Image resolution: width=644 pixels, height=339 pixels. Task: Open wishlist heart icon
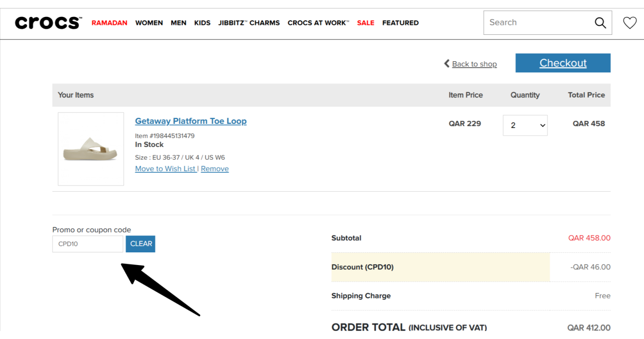click(629, 23)
